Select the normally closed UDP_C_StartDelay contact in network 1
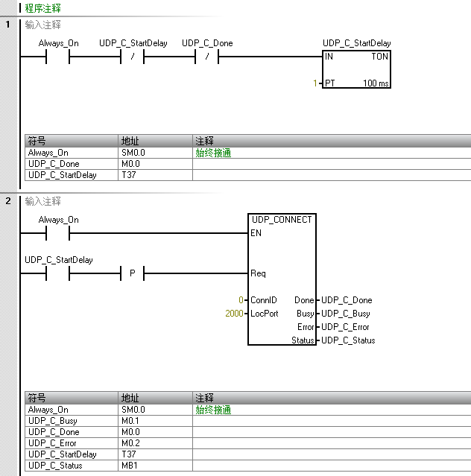471x476 pixels. pos(133,57)
